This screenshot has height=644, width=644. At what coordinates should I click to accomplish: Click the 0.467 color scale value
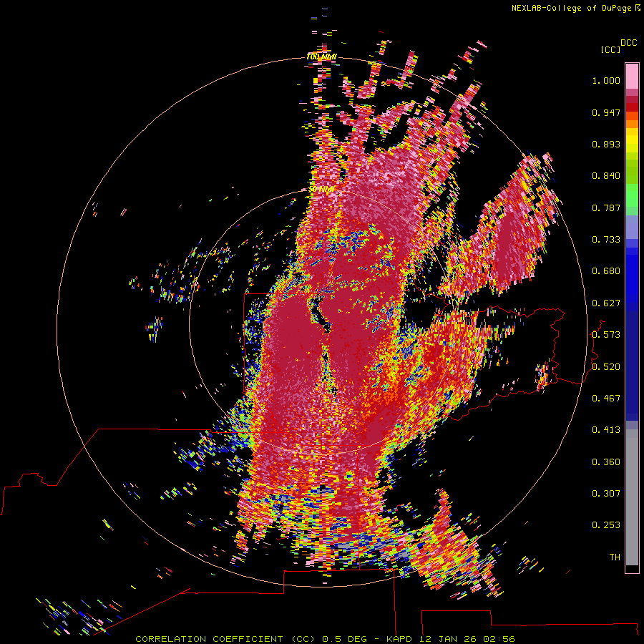606,399
